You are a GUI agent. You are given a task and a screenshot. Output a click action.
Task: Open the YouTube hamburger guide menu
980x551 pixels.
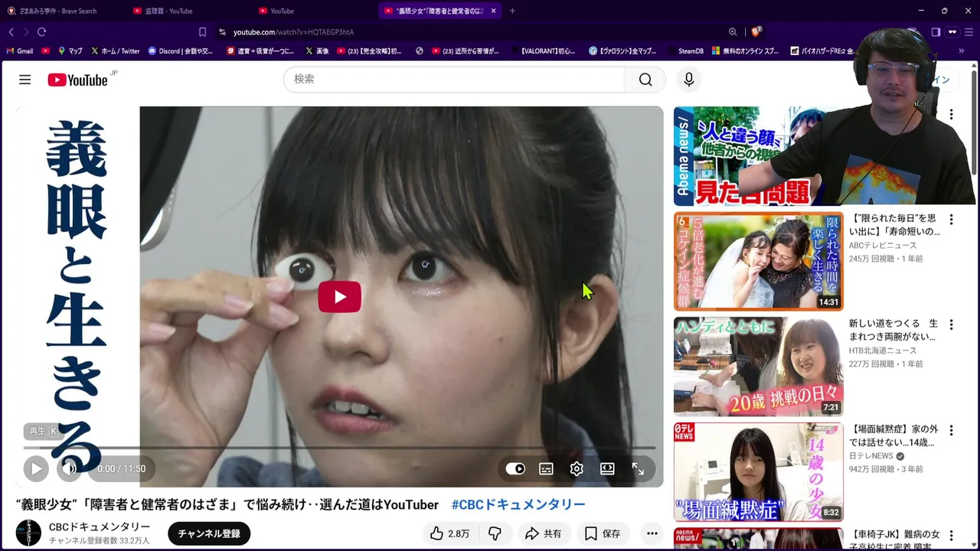point(24,80)
